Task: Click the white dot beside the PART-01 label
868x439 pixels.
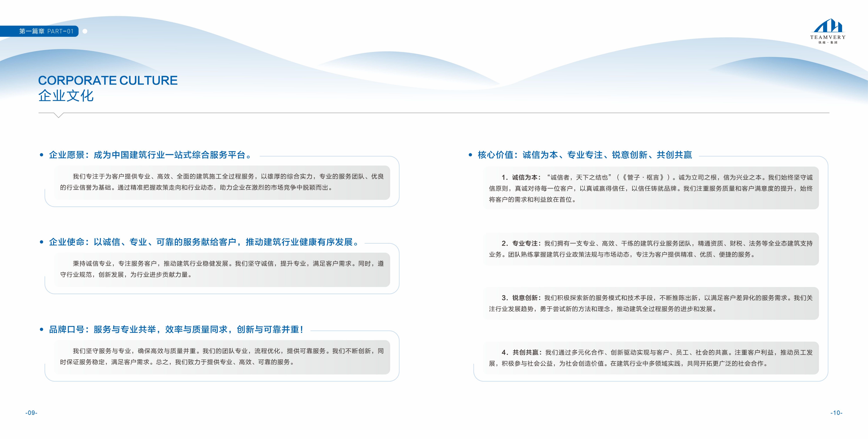Action: [85, 31]
